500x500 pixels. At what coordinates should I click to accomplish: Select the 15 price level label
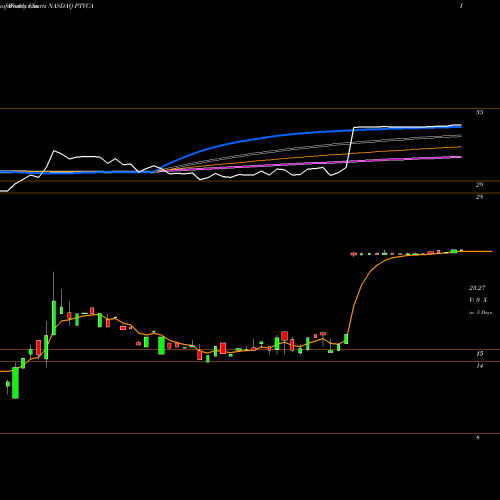(x=479, y=353)
